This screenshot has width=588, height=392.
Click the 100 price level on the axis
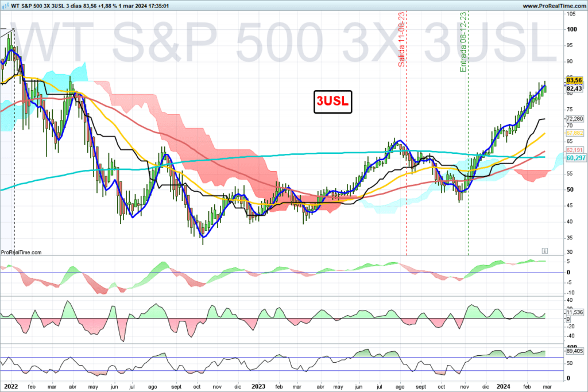[x=572, y=29]
